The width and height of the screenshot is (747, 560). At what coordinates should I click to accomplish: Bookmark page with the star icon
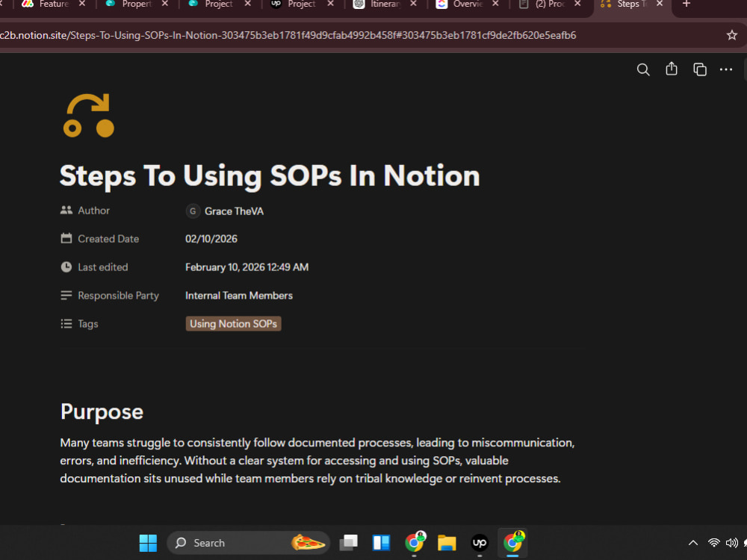coord(732,35)
